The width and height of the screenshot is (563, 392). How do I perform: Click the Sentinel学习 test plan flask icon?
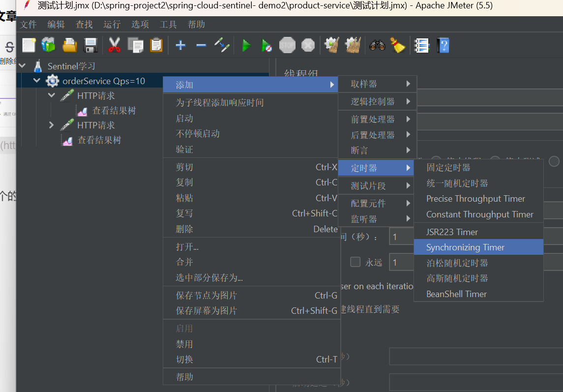click(x=38, y=66)
